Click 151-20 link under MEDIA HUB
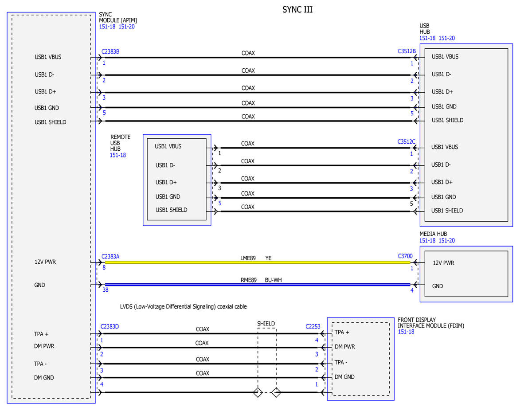This screenshot has height=411, width=532. click(x=447, y=241)
